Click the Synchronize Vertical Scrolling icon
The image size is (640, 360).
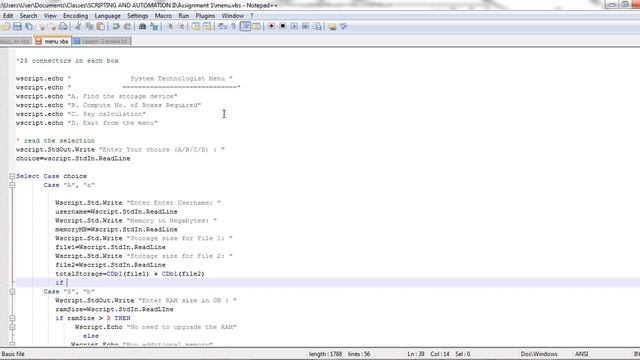click(x=196, y=27)
